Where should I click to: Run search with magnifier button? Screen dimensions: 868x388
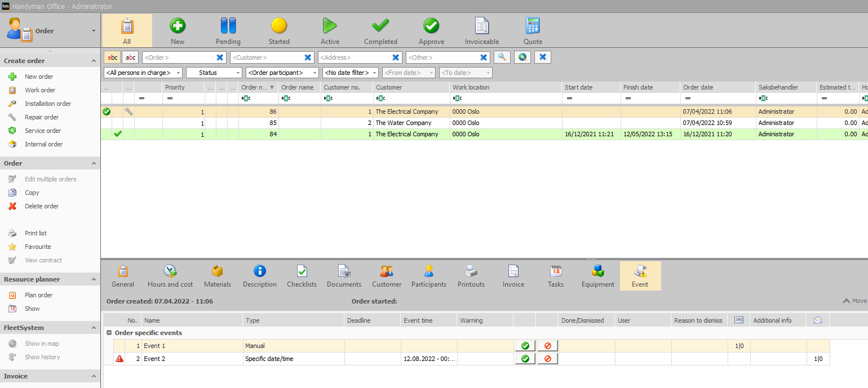(502, 57)
